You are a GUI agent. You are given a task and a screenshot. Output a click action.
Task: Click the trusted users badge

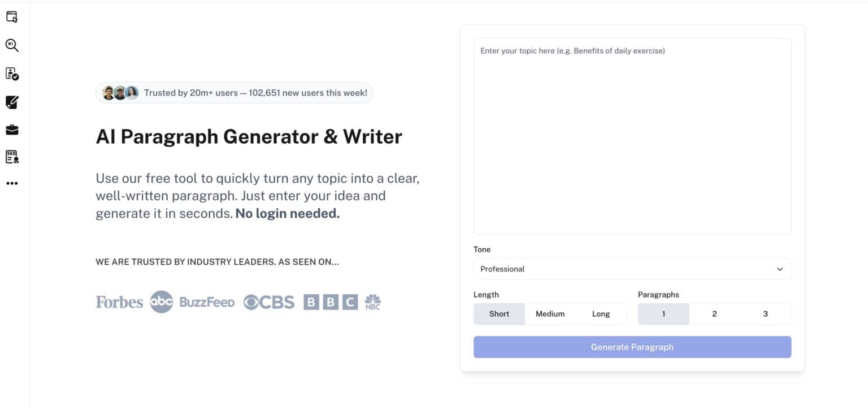(234, 92)
